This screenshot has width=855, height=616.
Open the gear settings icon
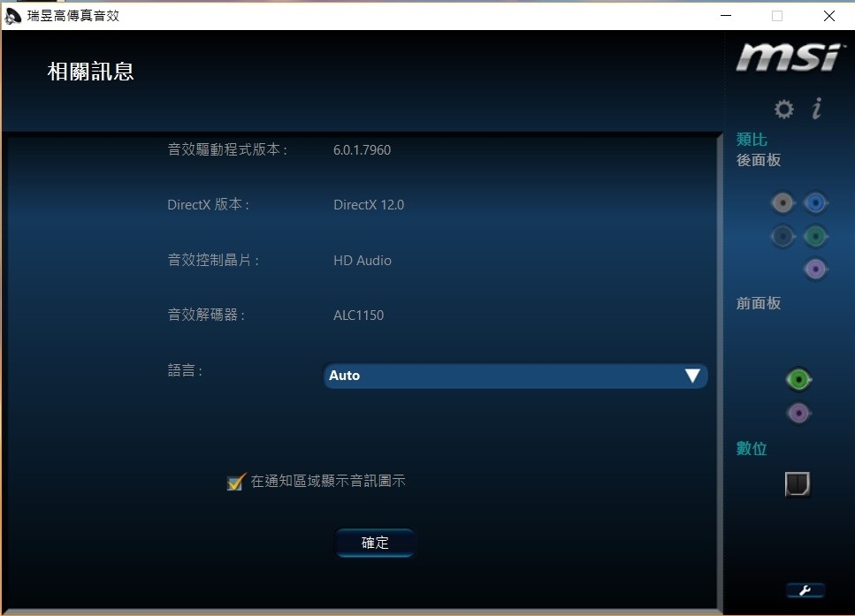click(783, 109)
